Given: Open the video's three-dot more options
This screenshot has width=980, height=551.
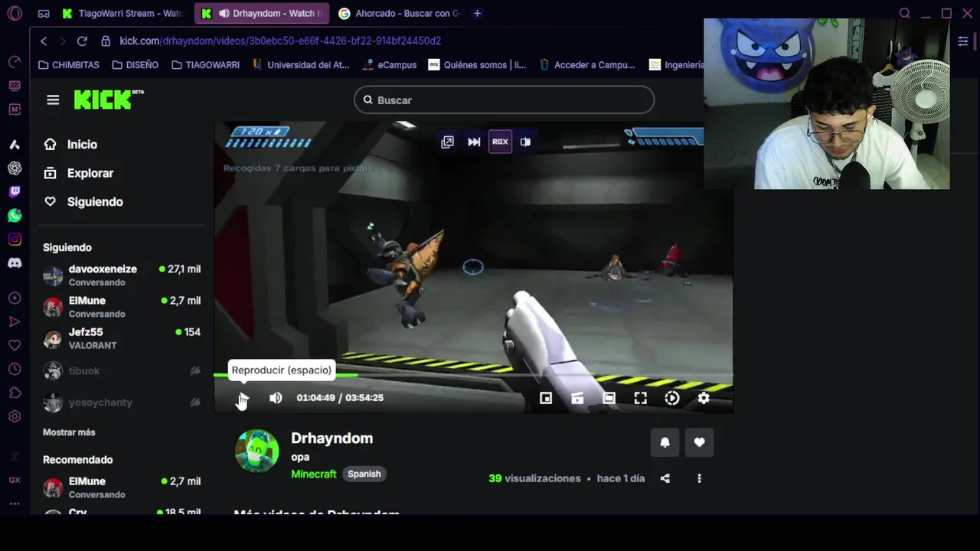Looking at the screenshot, I should click(699, 478).
